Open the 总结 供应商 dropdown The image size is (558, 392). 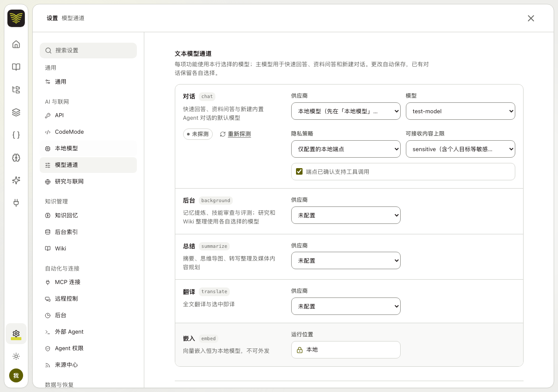[x=346, y=260]
